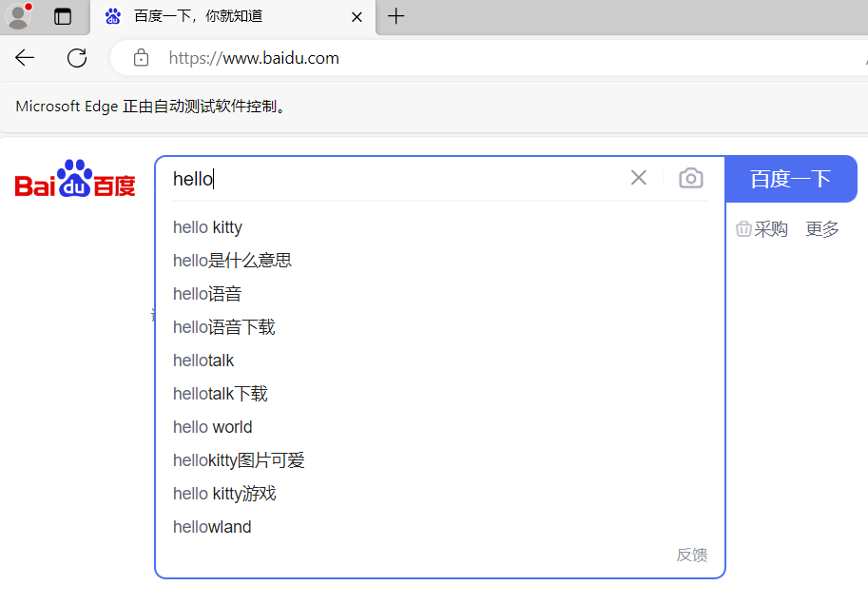Select suggestion hello是什么意思

point(439,261)
